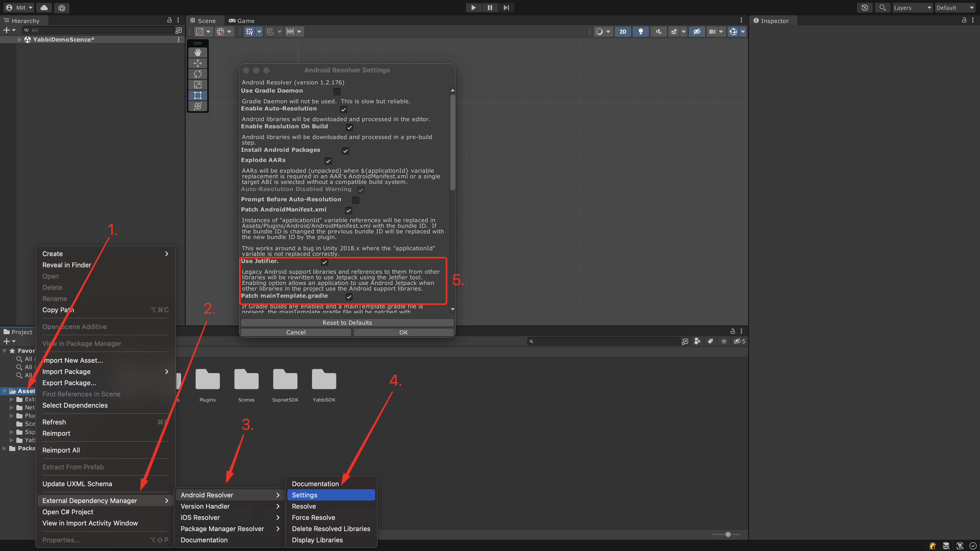The image size is (980, 551).
Task: Switch to the Game tab
Action: 242,20
